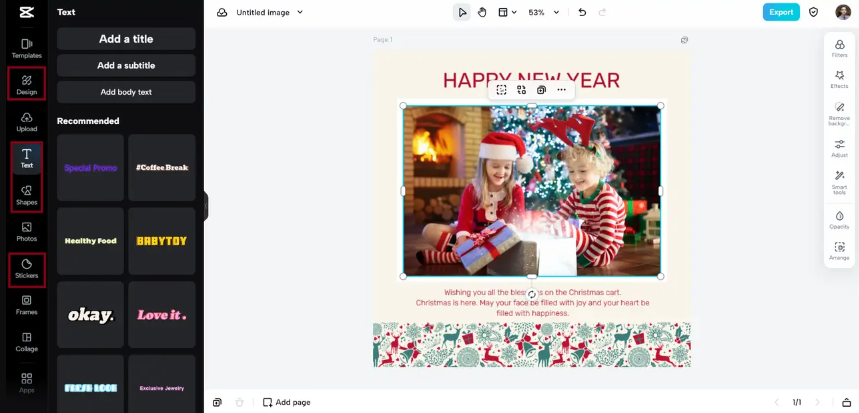Open the Photos panel
Viewport: 859px width, 413px height.
click(26, 231)
